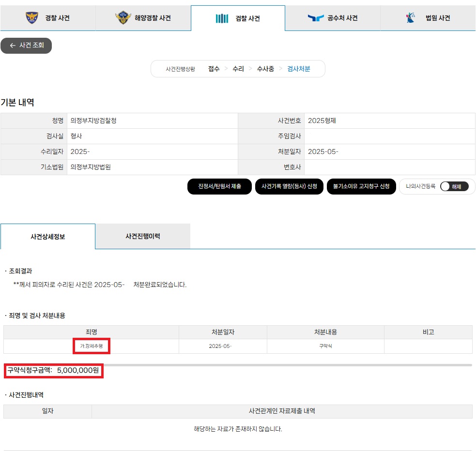Expand the 죄명 column header
Viewport: 476px width, 451px height.
91,332
